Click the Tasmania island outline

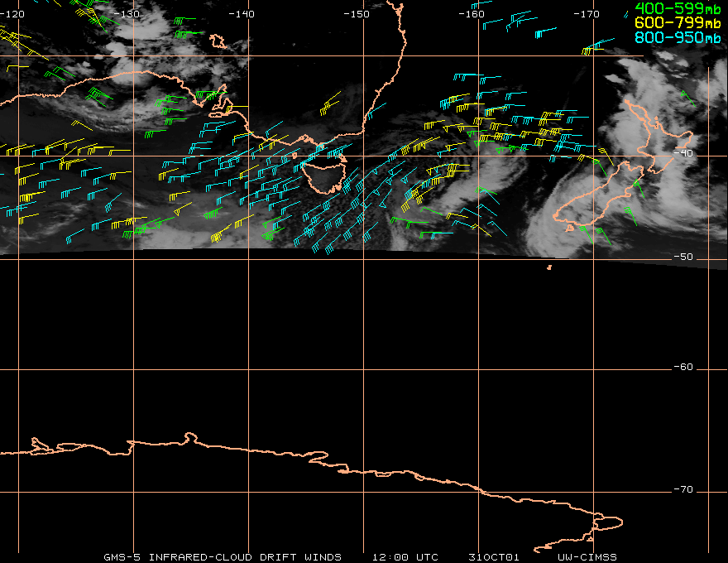(323, 177)
